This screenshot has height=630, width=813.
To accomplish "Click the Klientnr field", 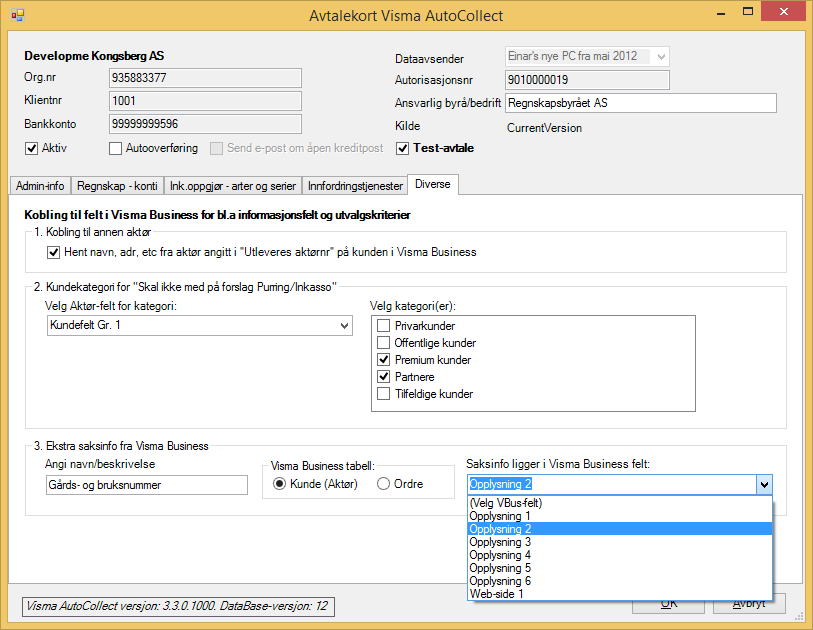I will (205, 101).
